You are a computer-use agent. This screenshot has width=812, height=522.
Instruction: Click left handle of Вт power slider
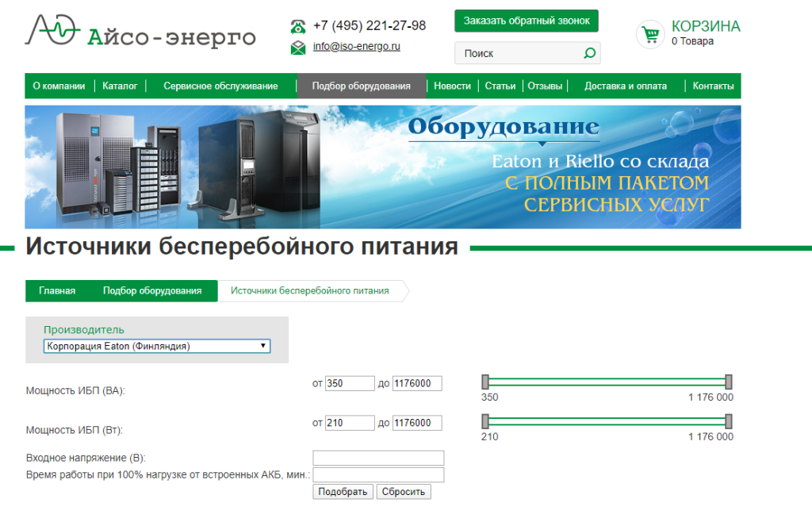click(485, 421)
